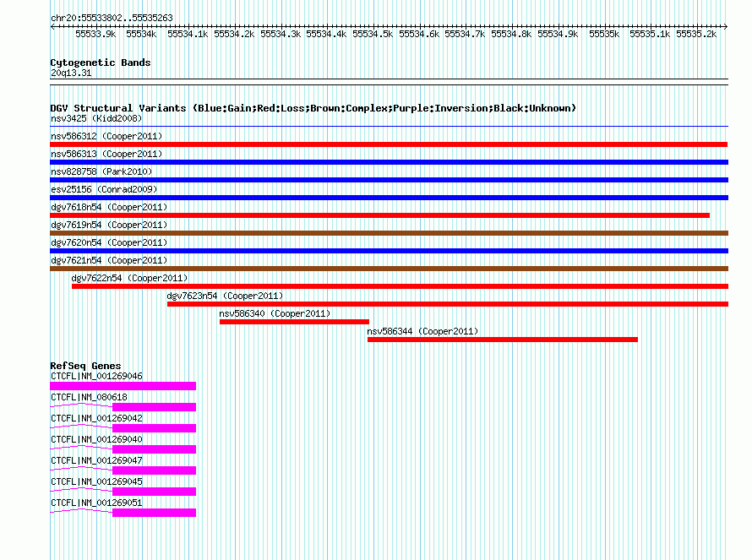Select the esv25156 blue gain bar

[x=389, y=198]
